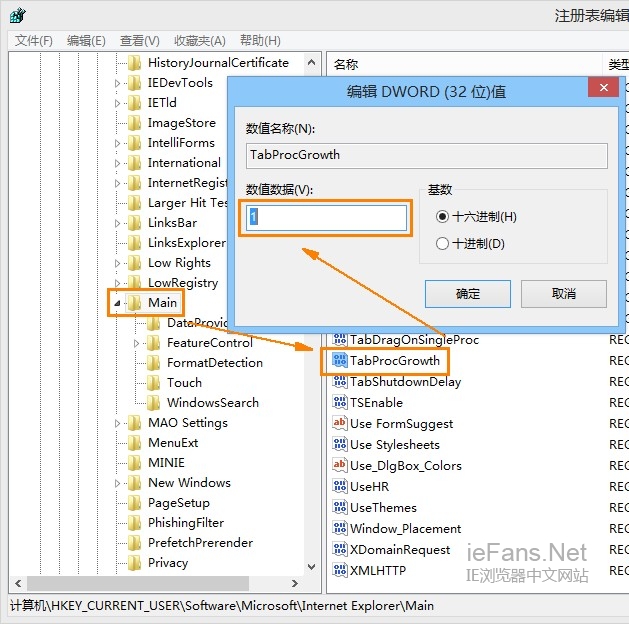Click DWORD icon of UseThemes value
Screen dimensions: 629x624
tap(339, 507)
